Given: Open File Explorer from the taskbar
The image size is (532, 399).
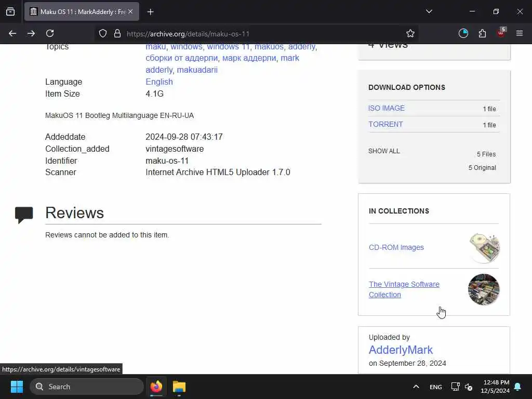Looking at the screenshot, I should (x=179, y=387).
